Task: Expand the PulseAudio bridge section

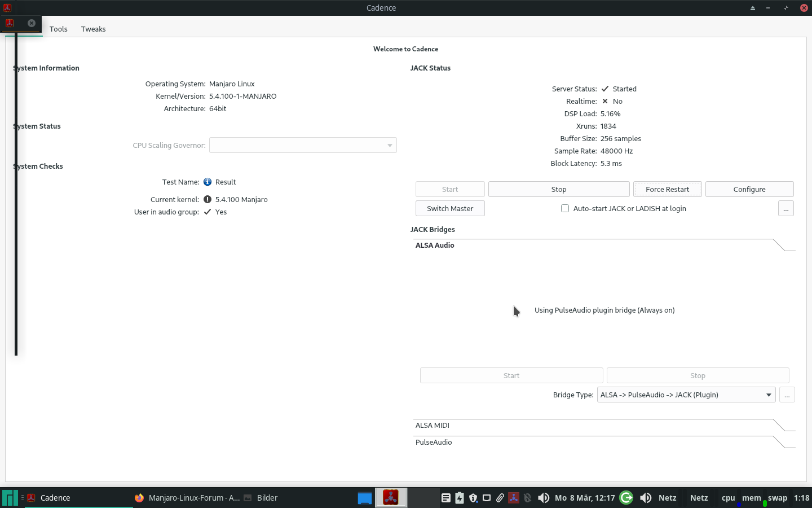Action: coord(603,443)
